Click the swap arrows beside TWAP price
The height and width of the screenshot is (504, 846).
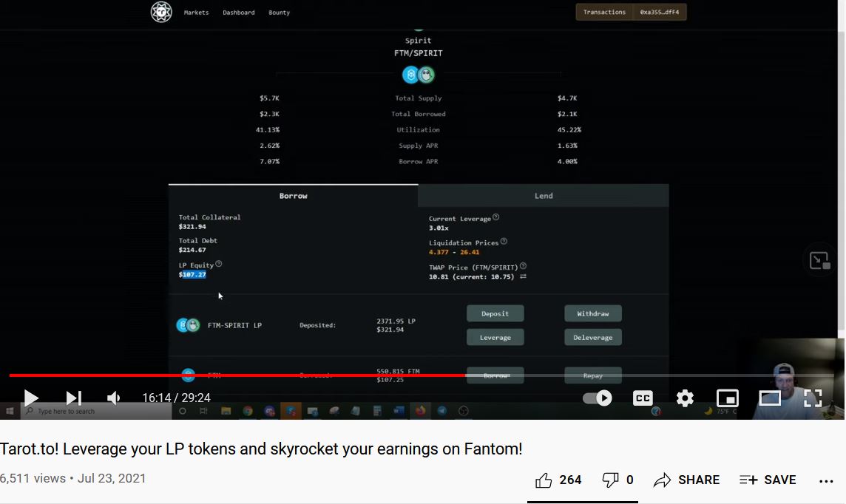point(523,276)
